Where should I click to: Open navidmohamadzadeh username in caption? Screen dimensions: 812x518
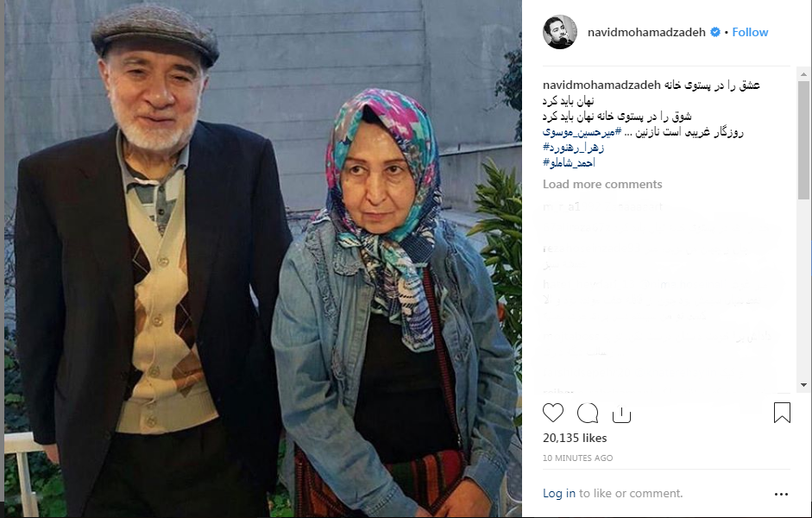(x=601, y=85)
